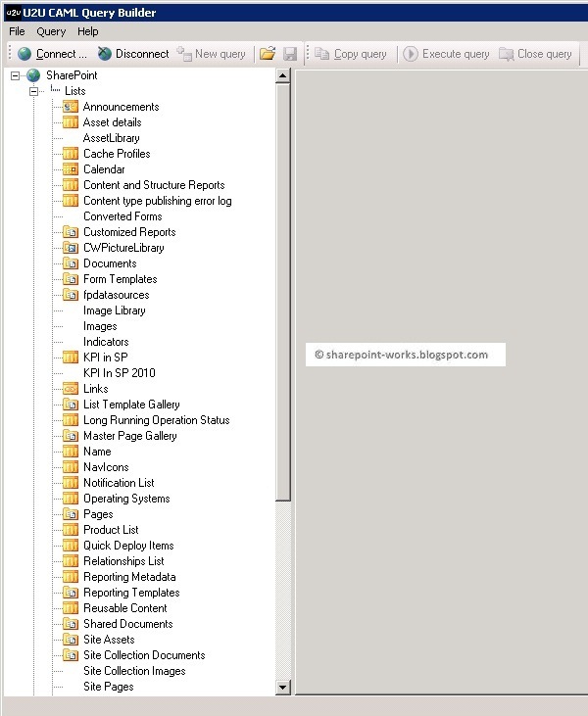Click the Site Assets folder icon

click(x=71, y=640)
